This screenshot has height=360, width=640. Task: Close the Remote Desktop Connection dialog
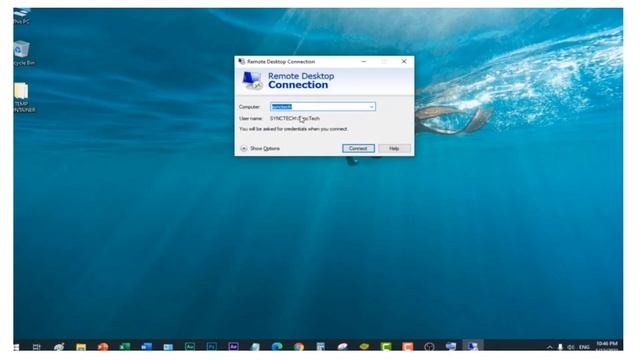pyautogui.click(x=404, y=62)
